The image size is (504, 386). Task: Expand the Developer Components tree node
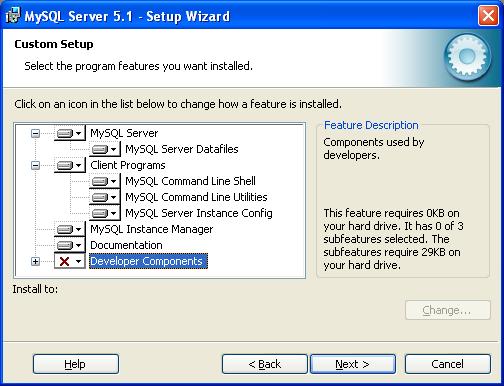pyautogui.click(x=35, y=261)
